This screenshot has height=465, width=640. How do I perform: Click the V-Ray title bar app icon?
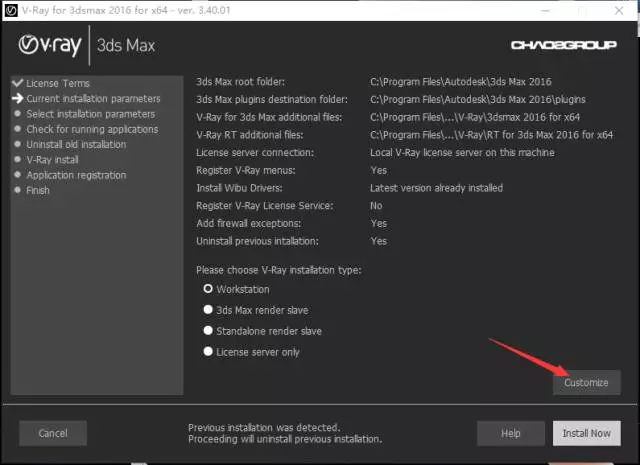coord(11,11)
